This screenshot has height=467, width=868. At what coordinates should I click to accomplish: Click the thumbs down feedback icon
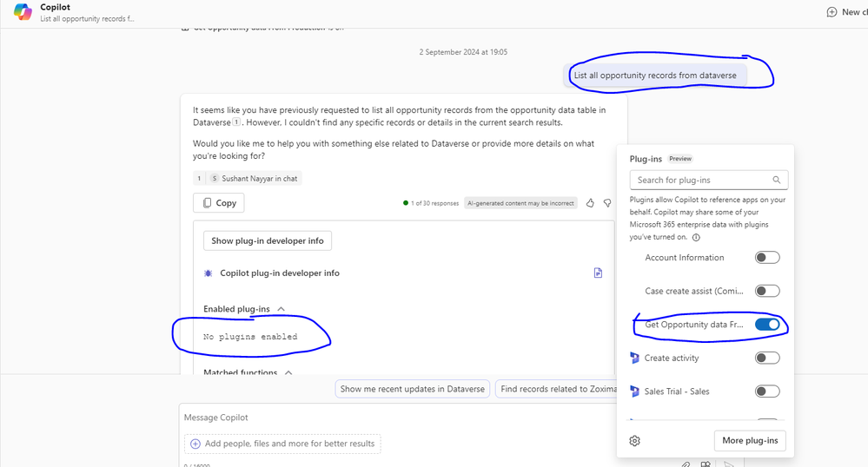(606, 203)
